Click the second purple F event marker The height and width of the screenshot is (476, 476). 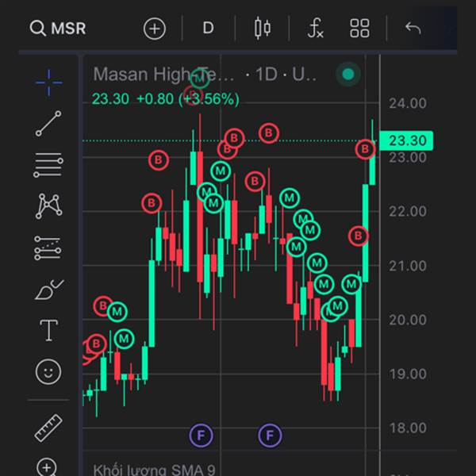[270, 436]
